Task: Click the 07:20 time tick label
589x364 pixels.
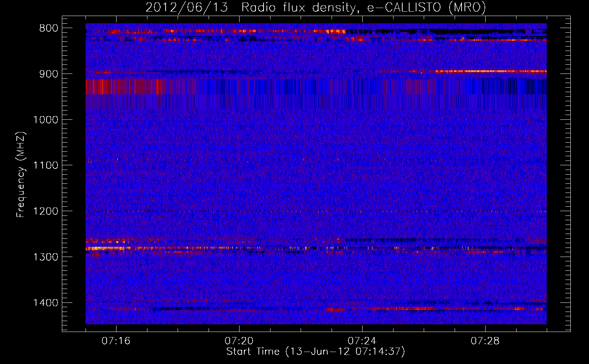Action: click(239, 341)
